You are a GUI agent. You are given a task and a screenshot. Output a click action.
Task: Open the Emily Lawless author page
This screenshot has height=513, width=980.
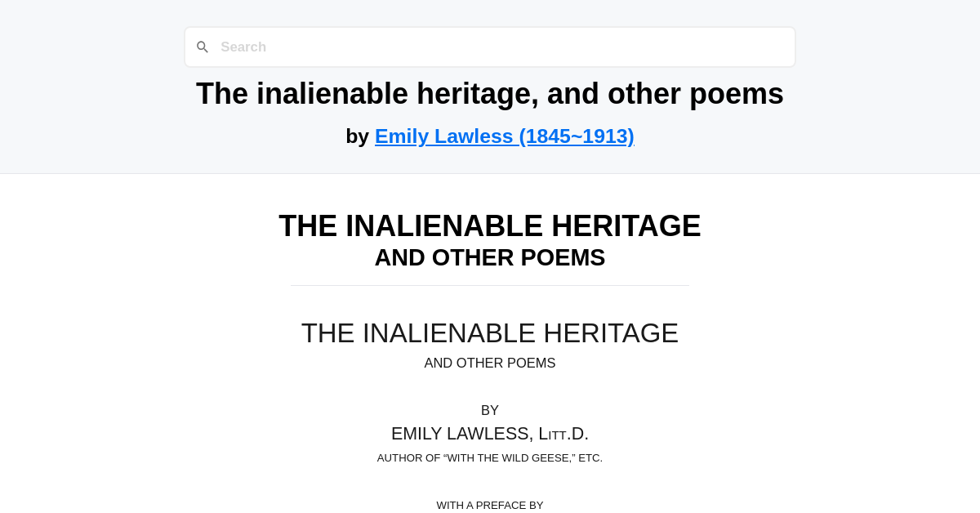(504, 136)
